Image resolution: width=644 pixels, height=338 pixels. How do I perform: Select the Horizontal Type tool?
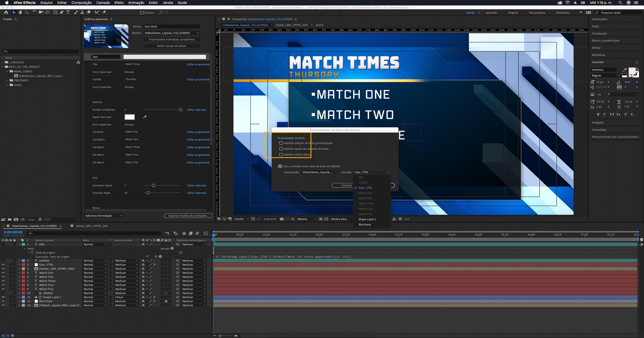(68, 12)
